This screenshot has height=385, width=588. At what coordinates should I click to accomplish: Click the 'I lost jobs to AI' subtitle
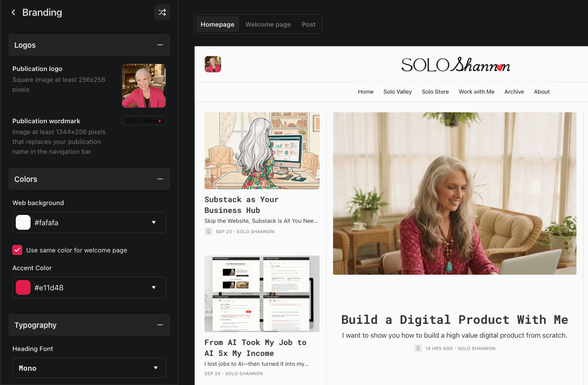(256, 364)
